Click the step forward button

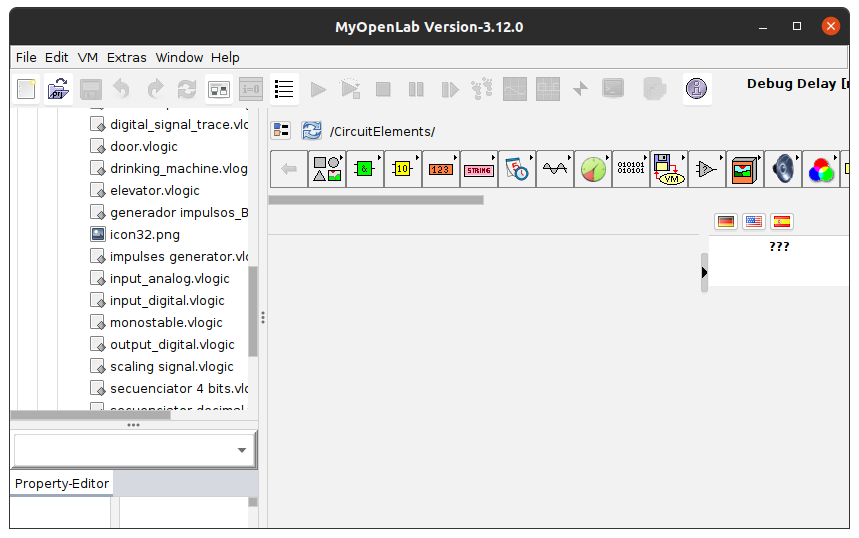[x=449, y=89]
